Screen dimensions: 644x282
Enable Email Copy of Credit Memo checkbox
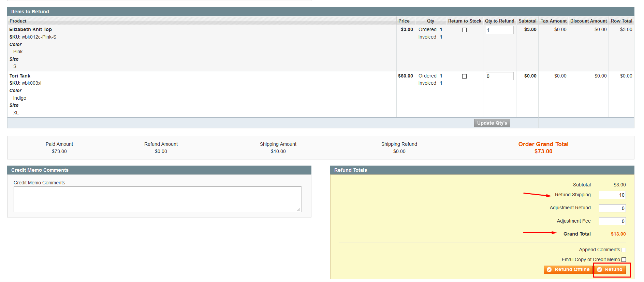(x=624, y=260)
